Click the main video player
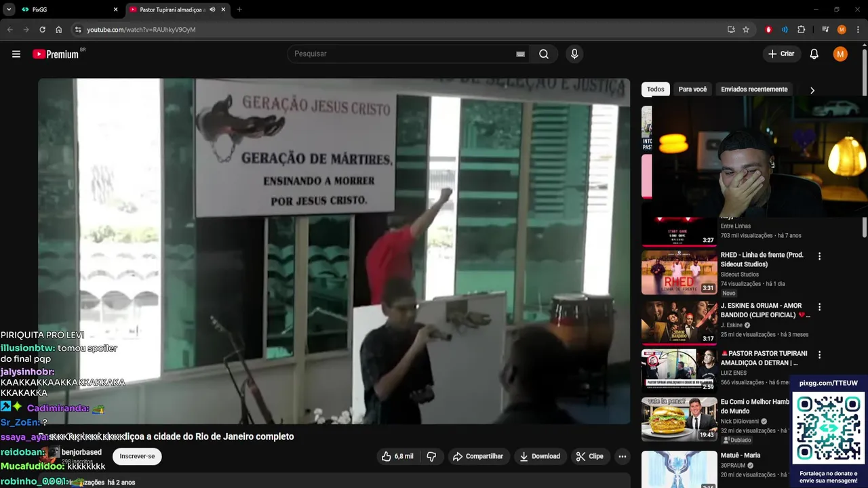 (334, 251)
